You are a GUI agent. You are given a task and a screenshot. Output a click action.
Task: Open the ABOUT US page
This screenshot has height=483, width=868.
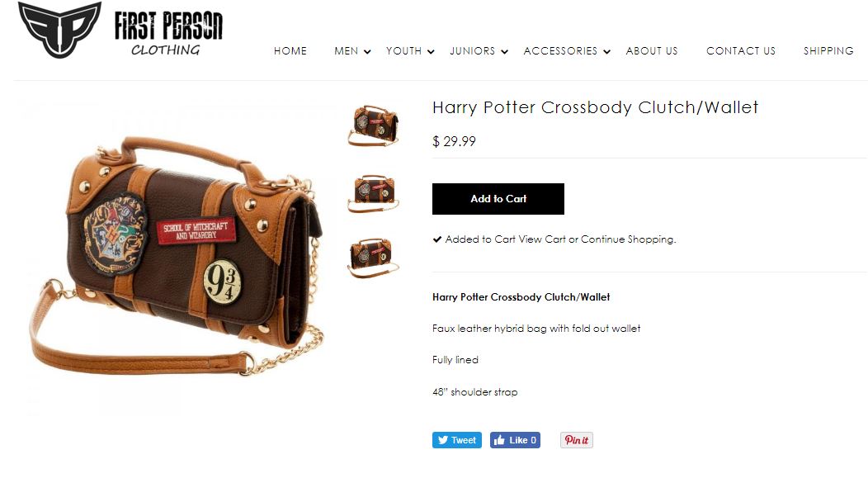click(652, 51)
